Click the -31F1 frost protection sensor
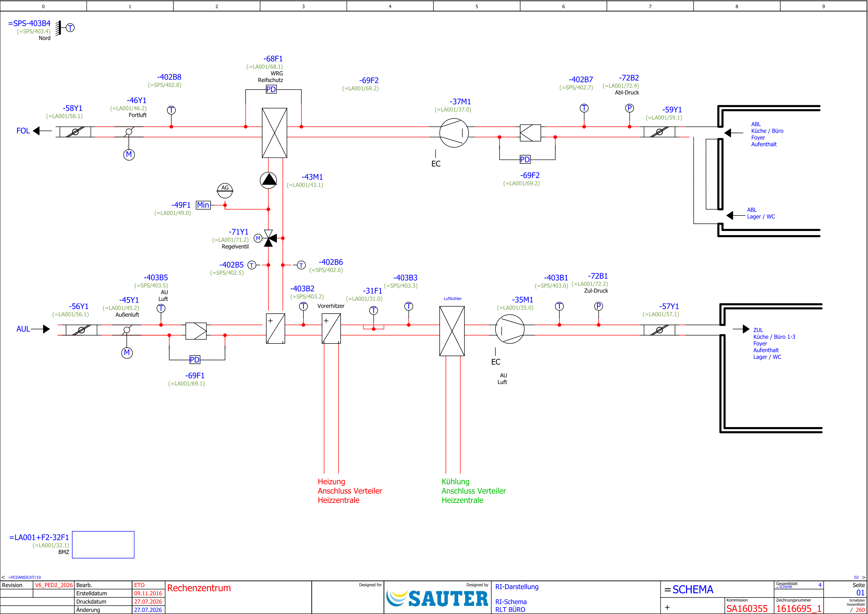The height and width of the screenshot is (614, 868). point(374,310)
